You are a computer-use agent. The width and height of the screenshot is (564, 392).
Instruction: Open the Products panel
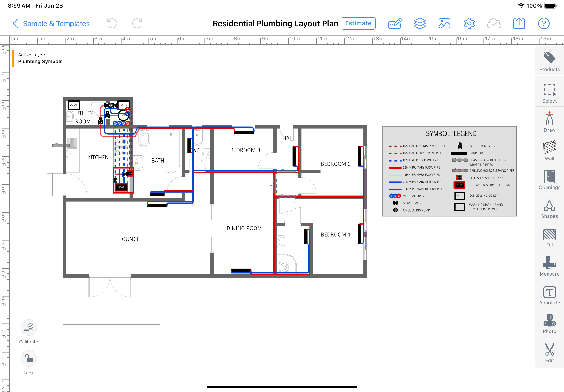click(549, 60)
